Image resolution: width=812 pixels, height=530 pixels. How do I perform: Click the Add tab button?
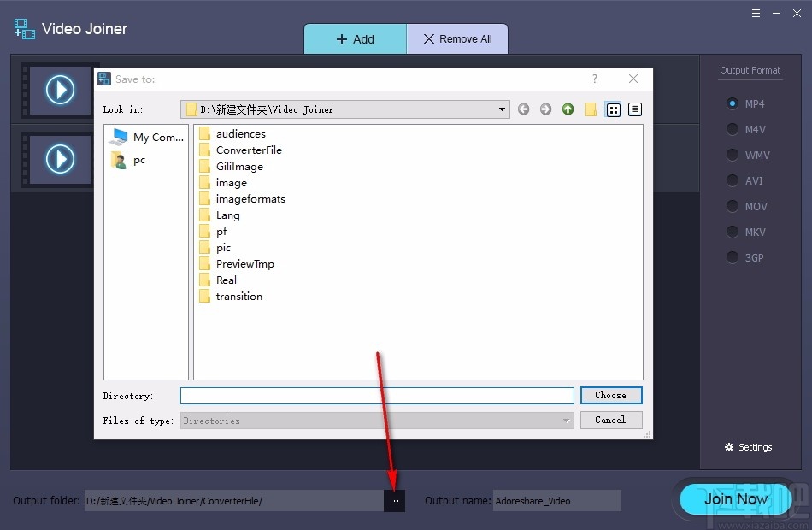pos(355,38)
